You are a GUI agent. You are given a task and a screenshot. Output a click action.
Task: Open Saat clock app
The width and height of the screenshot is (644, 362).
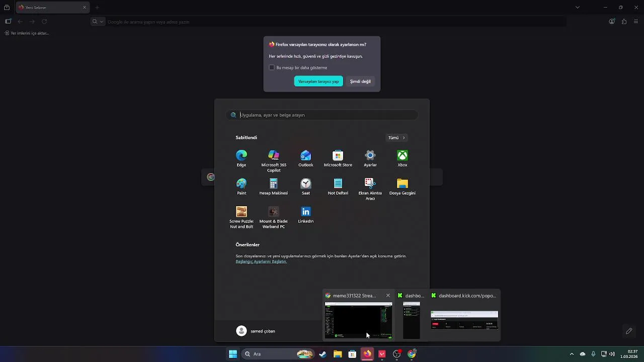point(306,187)
